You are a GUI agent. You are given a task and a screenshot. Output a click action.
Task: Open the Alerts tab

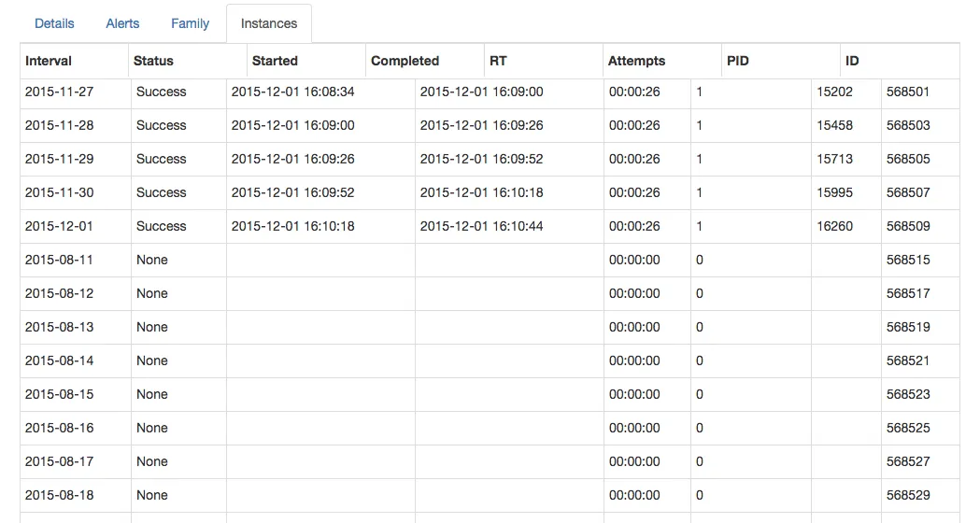coord(122,23)
